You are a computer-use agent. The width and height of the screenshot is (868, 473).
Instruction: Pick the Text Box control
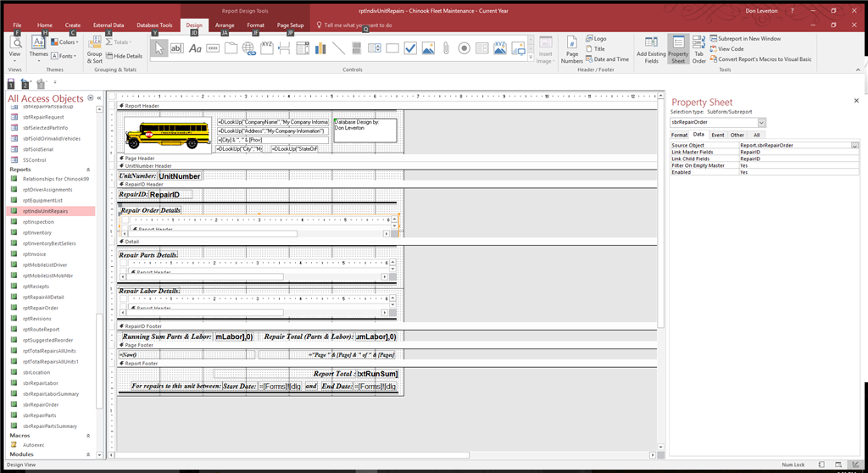click(176, 48)
